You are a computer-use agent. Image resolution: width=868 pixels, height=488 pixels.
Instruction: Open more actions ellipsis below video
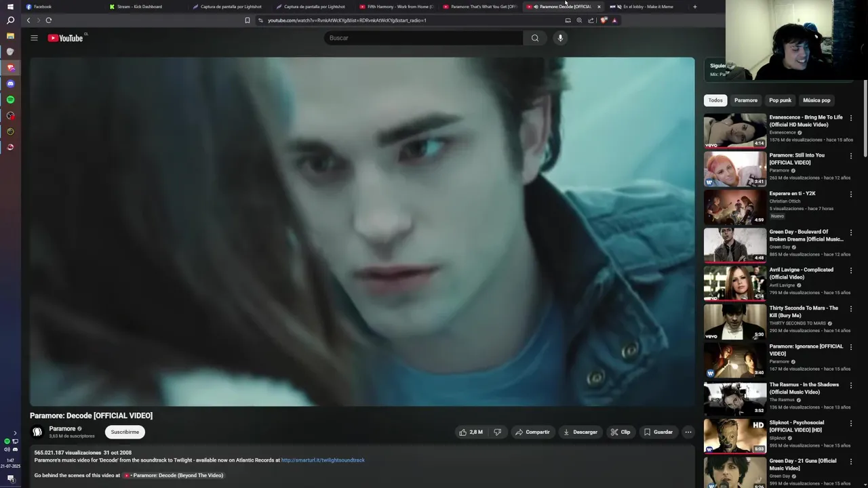[688, 432]
